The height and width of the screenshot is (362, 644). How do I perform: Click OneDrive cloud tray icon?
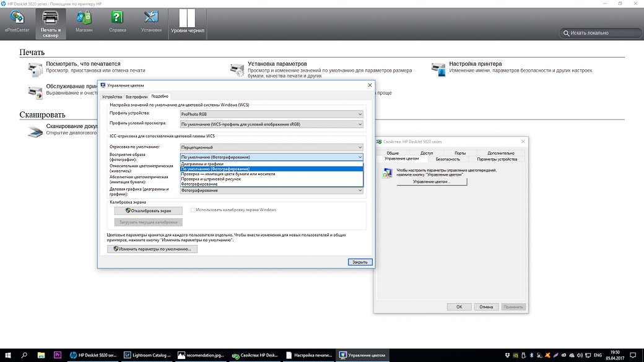pyautogui.click(x=572, y=355)
